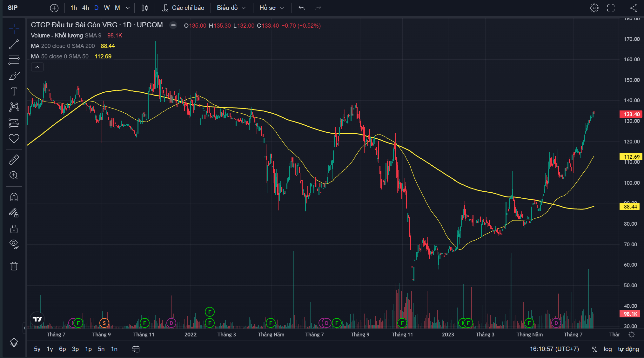Click the undo arrow button

pyautogui.click(x=302, y=8)
